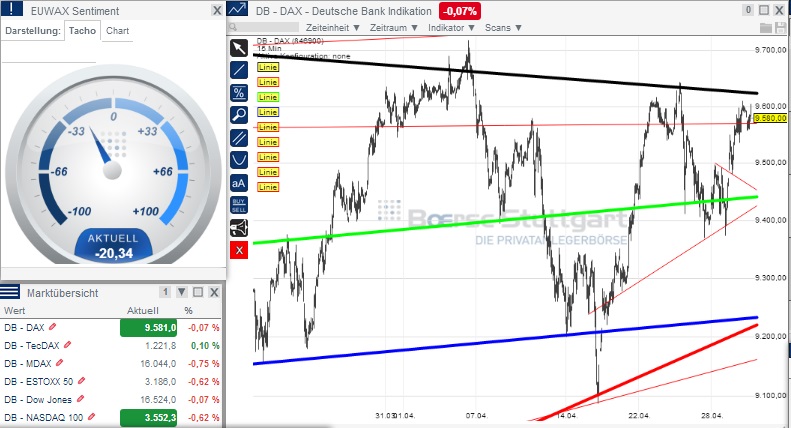The width and height of the screenshot is (791, 428).
Task: Click the 16.044,0 MDAX value
Action: pyautogui.click(x=158, y=363)
